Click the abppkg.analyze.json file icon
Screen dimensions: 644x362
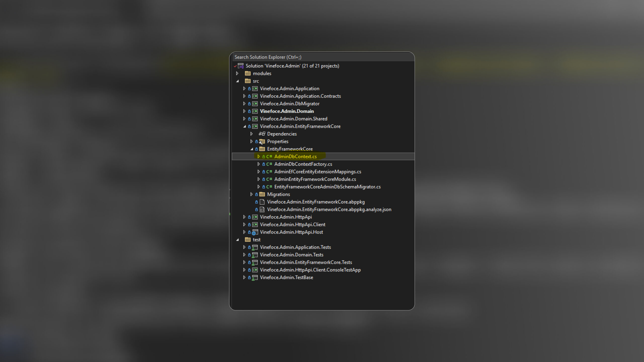(262, 209)
